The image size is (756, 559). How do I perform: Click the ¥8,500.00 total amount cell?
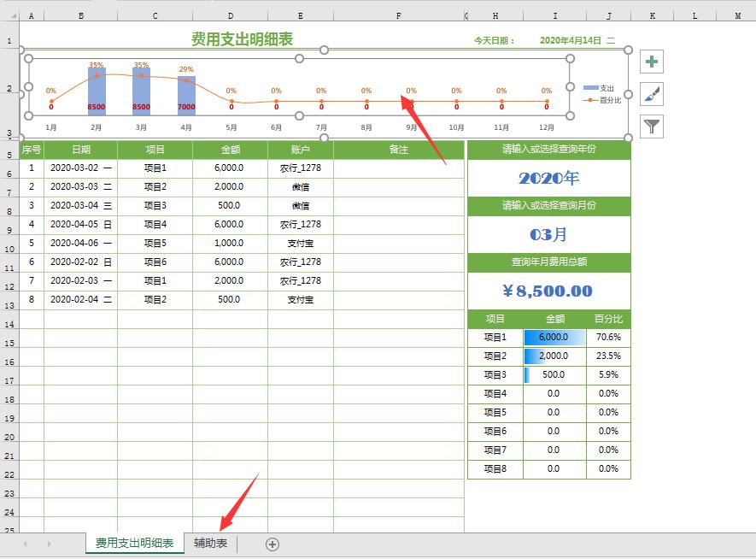548,290
